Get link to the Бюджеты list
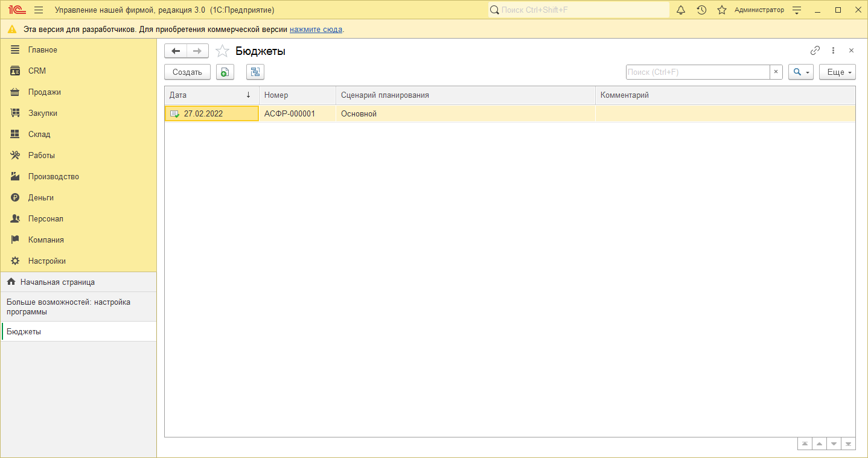Image resolution: width=868 pixels, height=458 pixels. click(x=815, y=51)
